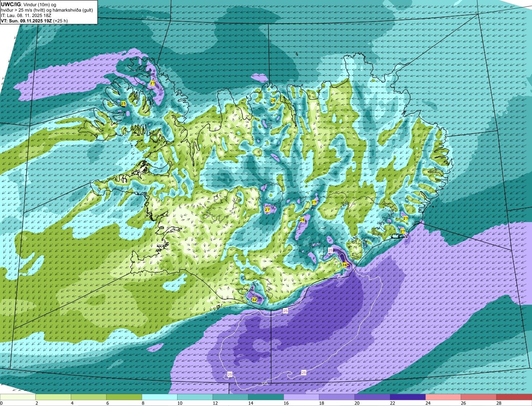This screenshot has width=532, height=406.
Task: Choose the red above-28 m/s legend swatch
Action: [514, 397]
